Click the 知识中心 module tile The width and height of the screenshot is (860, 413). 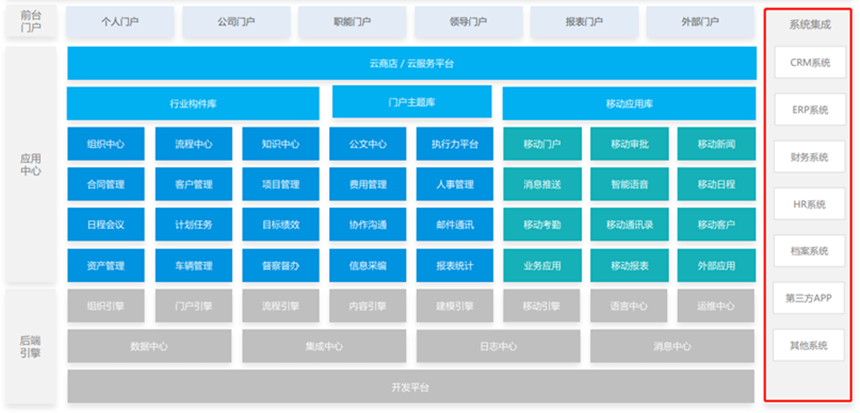pos(280,144)
